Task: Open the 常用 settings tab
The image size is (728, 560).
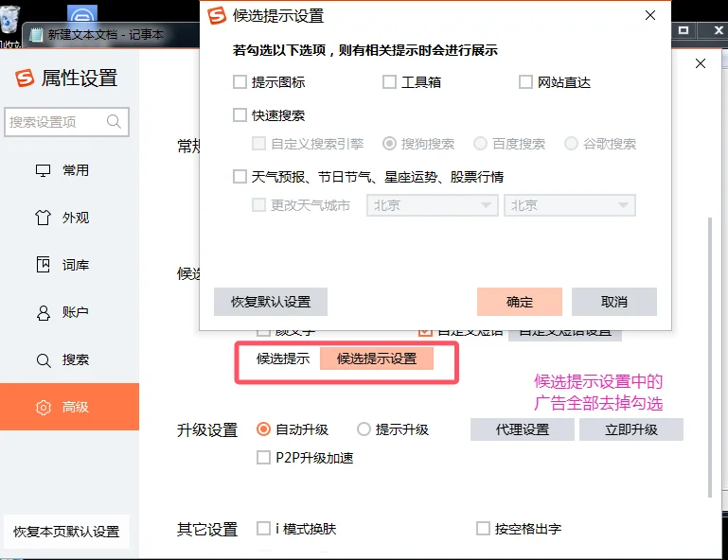Action: 70,170
